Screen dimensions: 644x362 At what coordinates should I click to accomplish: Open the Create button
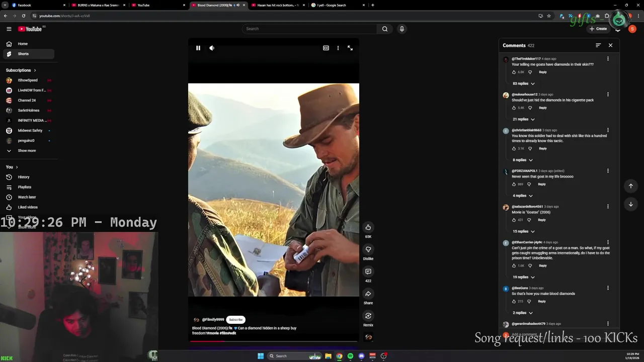pyautogui.click(x=598, y=29)
